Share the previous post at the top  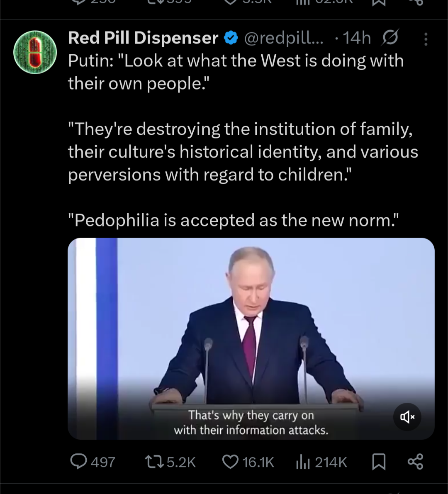coord(416,2)
